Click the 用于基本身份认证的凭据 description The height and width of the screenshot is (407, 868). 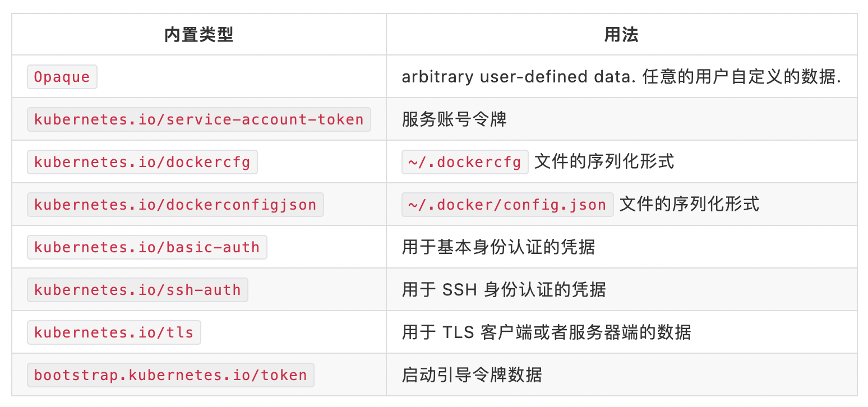coord(498,247)
